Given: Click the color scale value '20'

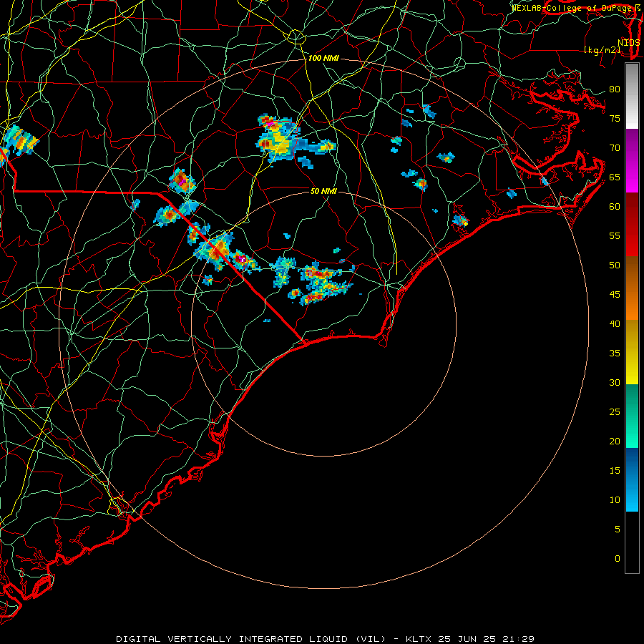Looking at the screenshot, I should (615, 441).
